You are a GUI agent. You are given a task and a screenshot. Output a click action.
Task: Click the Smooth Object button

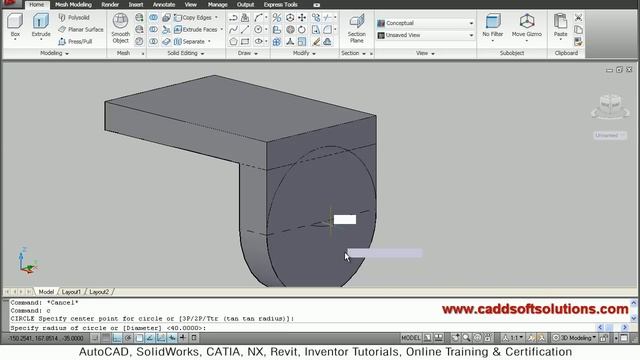(x=120, y=28)
